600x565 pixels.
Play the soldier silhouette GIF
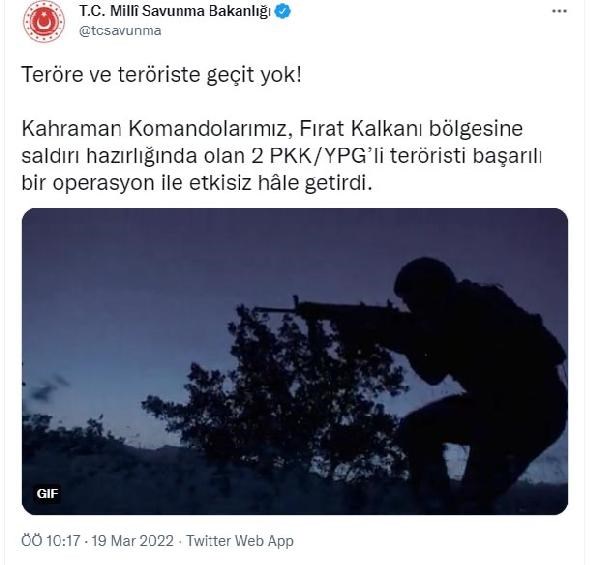click(x=295, y=361)
